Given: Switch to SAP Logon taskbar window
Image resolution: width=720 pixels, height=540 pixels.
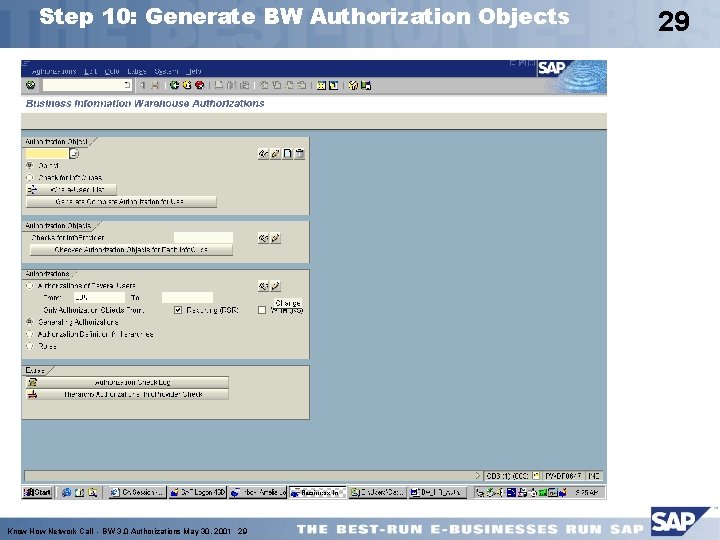Looking at the screenshot, I should pyautogui.click(x=197, y=492).
